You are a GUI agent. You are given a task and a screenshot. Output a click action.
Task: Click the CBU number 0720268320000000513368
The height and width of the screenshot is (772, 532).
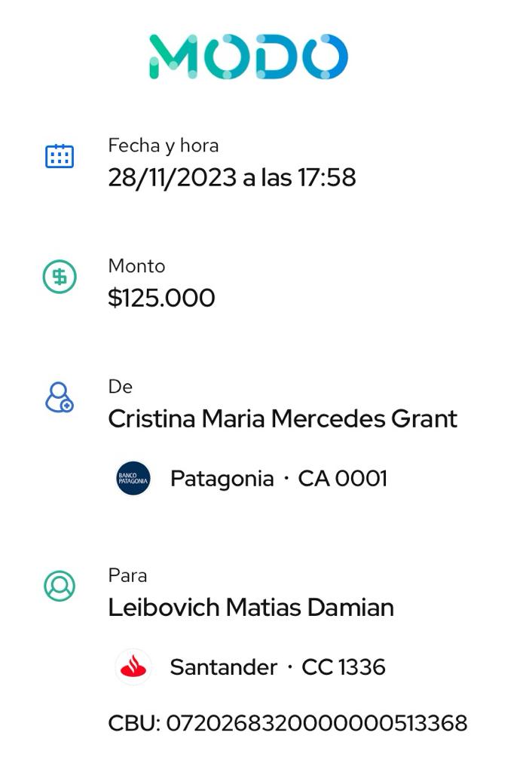pos(316,724)
